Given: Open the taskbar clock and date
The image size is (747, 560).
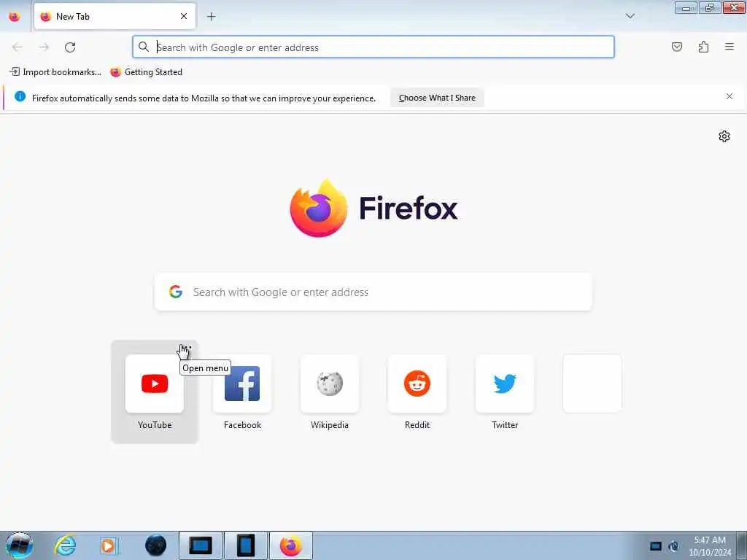Looking at the screenshot, I should point(709,546).
